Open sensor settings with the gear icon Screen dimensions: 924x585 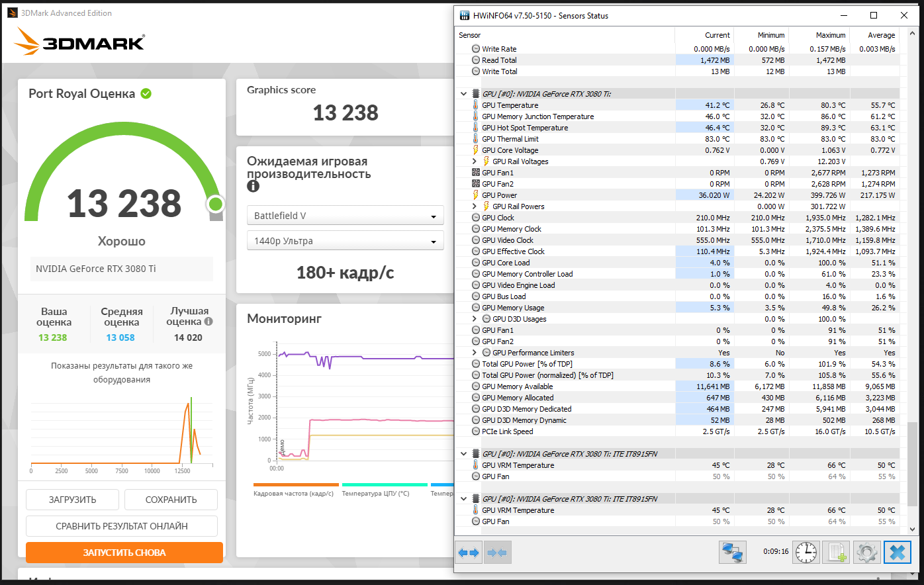[866, 552]
